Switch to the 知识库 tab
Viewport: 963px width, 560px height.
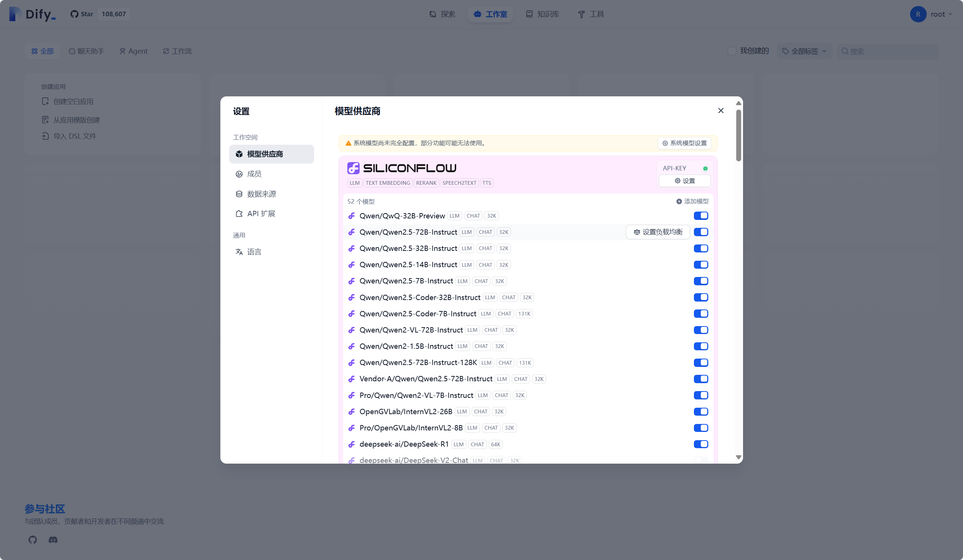click(x=543, y=14)
